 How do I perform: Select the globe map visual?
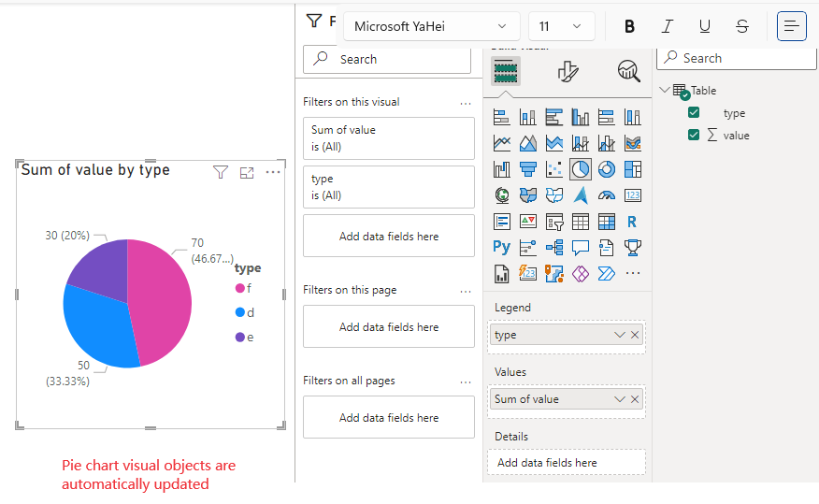pyautogui.click(x=501, y=195)
